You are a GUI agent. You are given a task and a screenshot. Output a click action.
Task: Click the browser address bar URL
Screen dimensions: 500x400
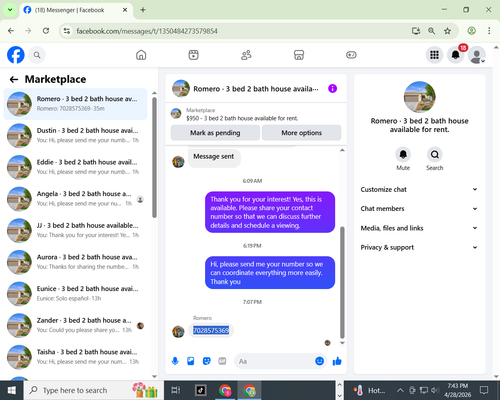tap(147, 31)
